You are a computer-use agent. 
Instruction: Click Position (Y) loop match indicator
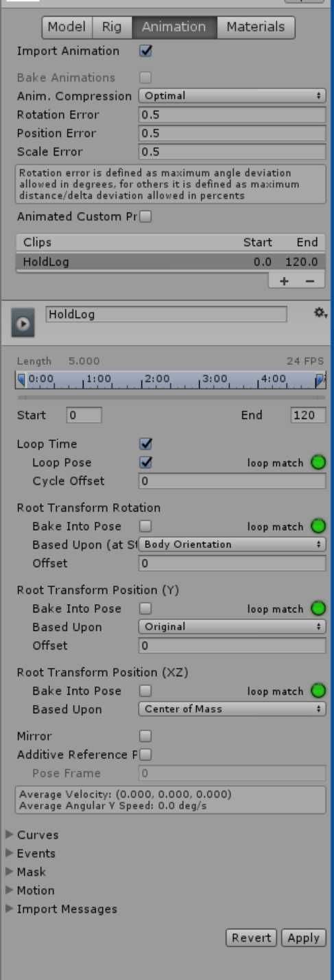coord(318,609)
